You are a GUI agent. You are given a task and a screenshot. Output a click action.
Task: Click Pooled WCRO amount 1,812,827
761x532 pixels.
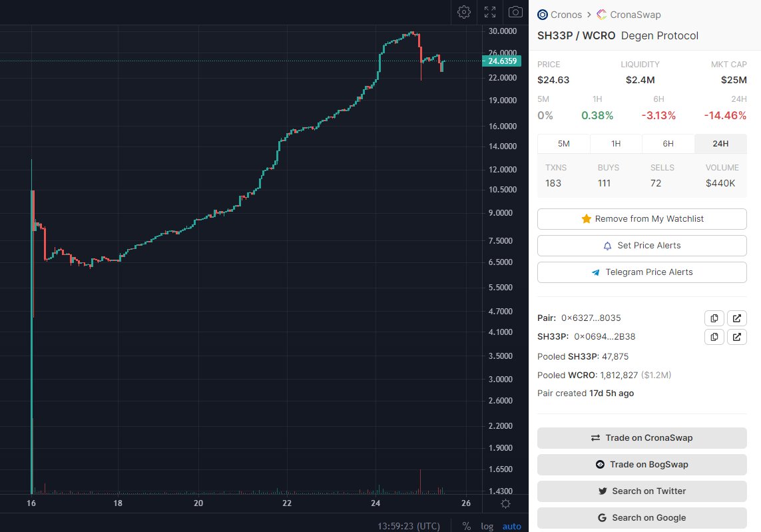coord(619,376)
